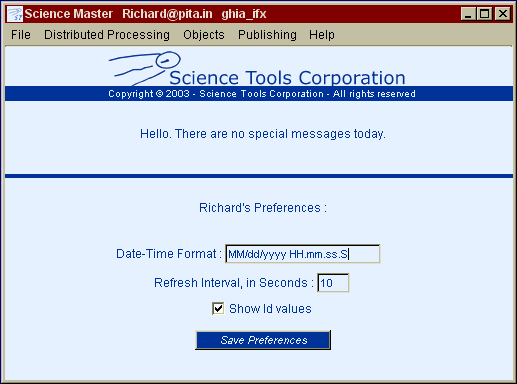The height and width of the screenshot is (384, 517).
Task: Uncheck the Show Id values checkbox
Action: tap(218, 308)
